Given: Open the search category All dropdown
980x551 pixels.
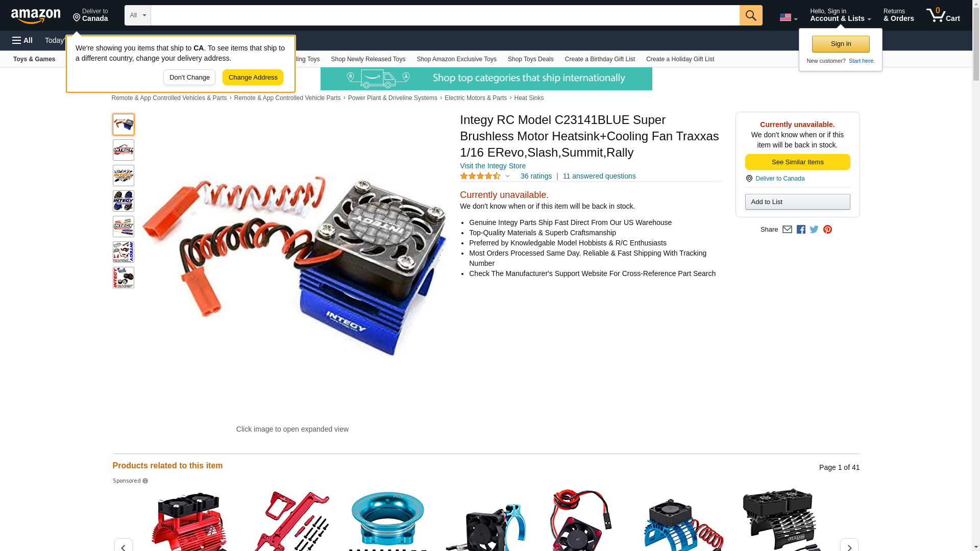Looking at the screenshot, I should 138,15.
